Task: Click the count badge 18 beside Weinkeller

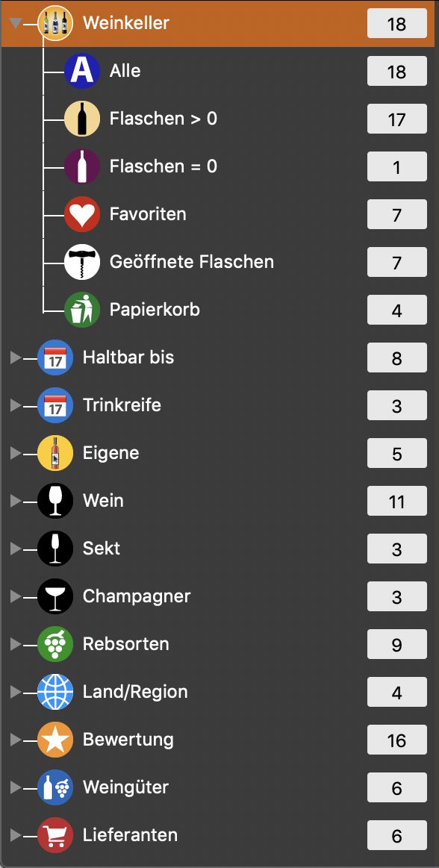Action: [x=397, y=24]
